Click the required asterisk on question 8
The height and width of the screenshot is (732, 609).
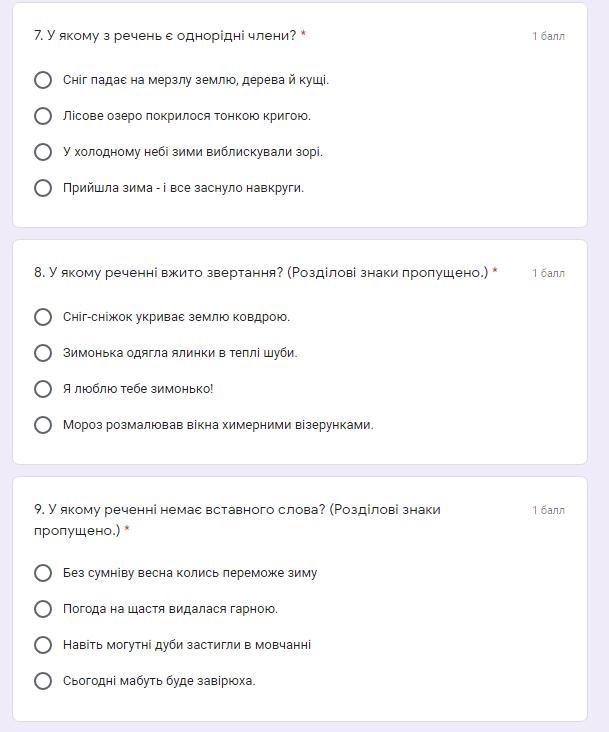(495, 272)
